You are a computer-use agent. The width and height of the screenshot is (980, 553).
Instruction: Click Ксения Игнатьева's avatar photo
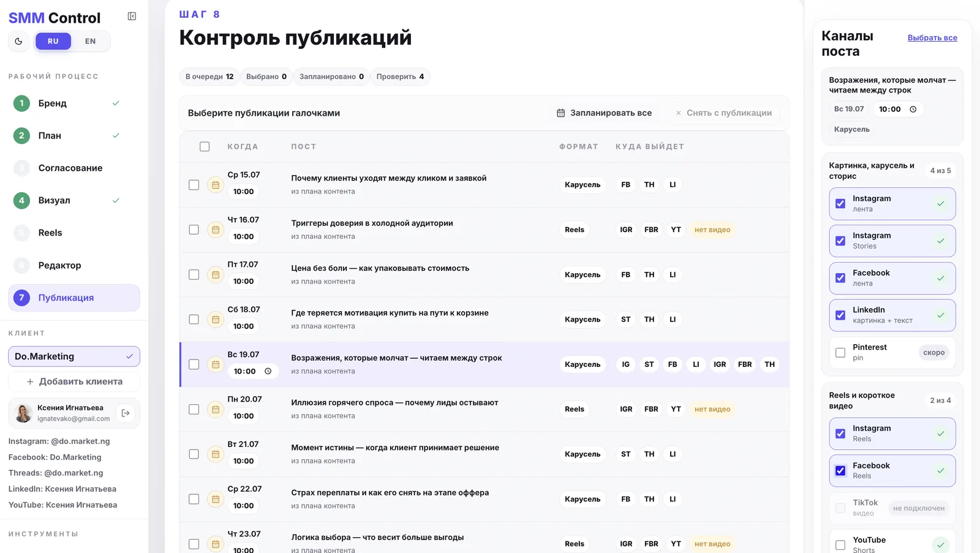pos(23,413)
